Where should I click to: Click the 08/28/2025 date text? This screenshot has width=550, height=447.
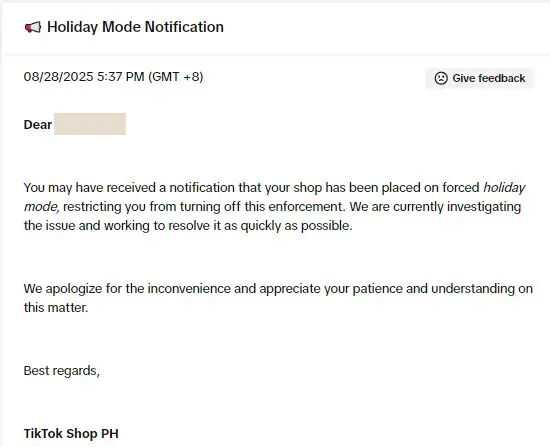click(59, 76)
